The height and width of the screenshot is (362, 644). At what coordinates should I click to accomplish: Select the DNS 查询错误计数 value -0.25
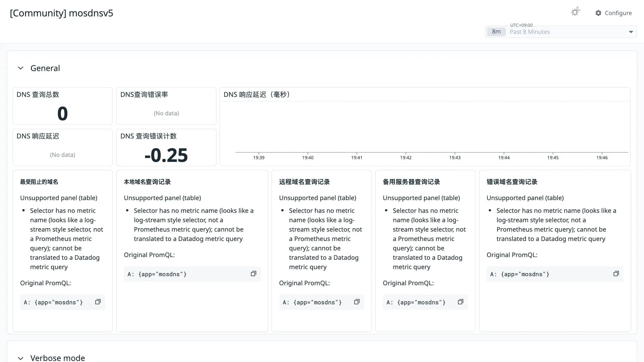166,155
